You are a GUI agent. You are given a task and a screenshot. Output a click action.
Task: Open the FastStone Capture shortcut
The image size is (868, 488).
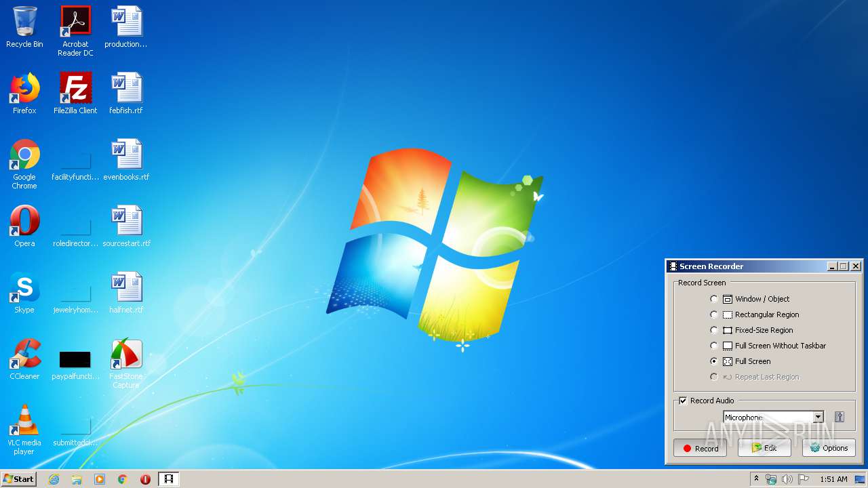(126, 364)
